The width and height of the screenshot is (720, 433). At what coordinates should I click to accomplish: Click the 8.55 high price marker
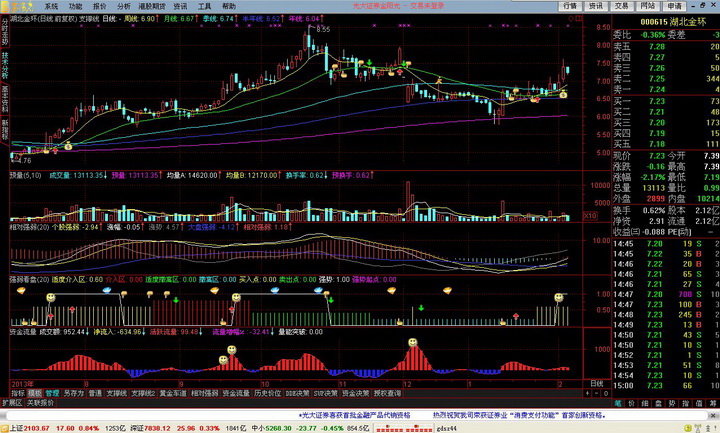point(322,29)
